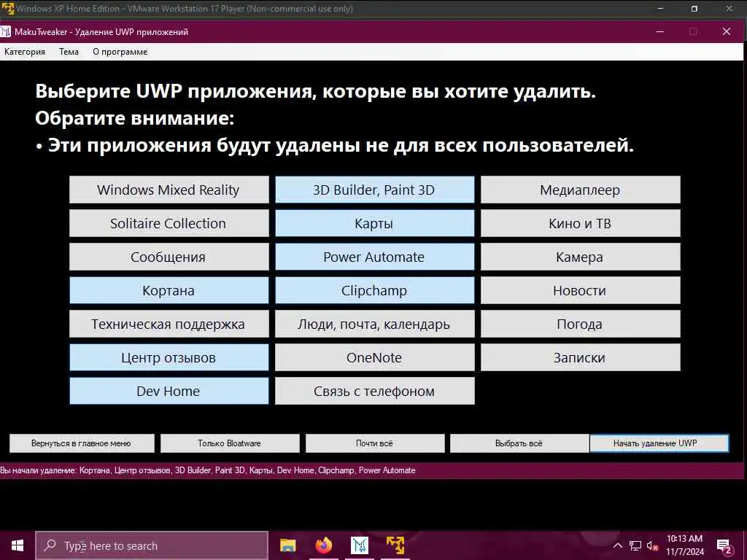Click Начать удаление UWP button
747x560 pixels.
[x=659, y=443]
